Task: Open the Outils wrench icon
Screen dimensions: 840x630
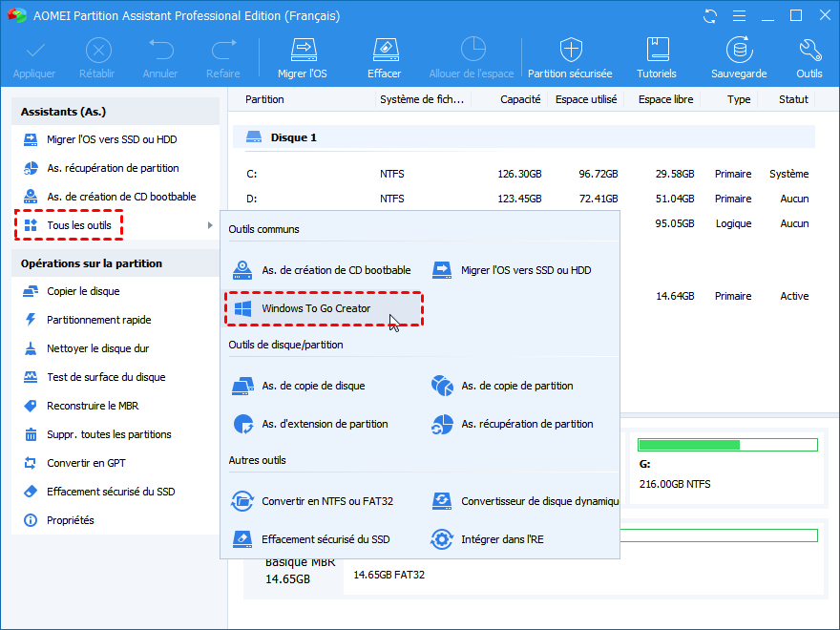Action: click(808, 50)
